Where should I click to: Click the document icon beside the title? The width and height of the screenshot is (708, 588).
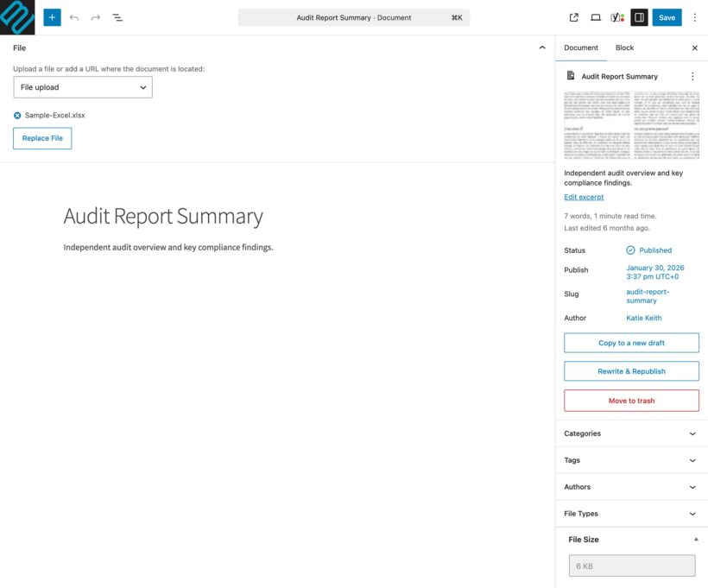pos(571,76)
